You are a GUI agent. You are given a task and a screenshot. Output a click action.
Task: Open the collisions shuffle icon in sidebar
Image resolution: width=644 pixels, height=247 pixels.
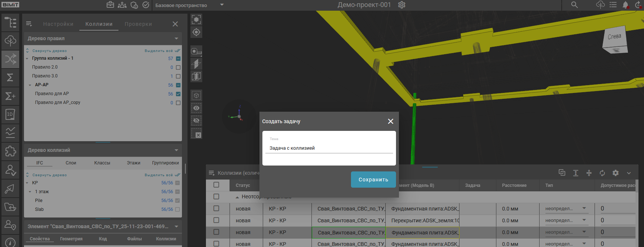(x=10, y=59)
